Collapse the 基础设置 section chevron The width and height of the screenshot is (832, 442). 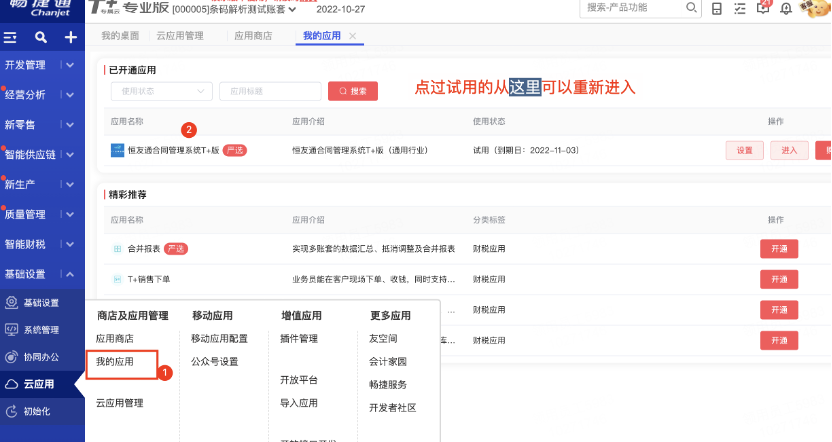70,274
